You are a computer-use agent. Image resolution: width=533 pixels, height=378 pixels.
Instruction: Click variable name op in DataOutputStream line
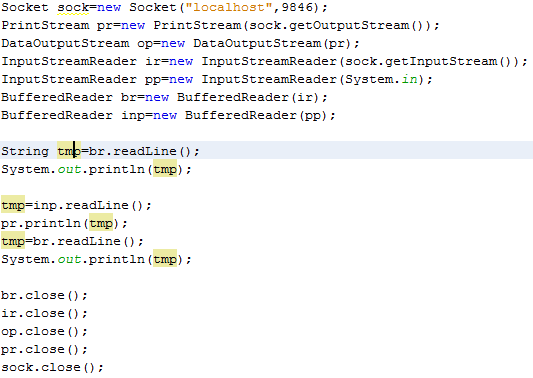145,44
